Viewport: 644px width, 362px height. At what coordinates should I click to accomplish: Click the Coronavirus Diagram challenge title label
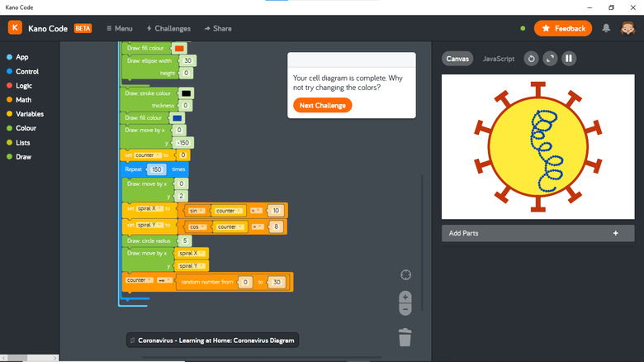tap(212, 341)
